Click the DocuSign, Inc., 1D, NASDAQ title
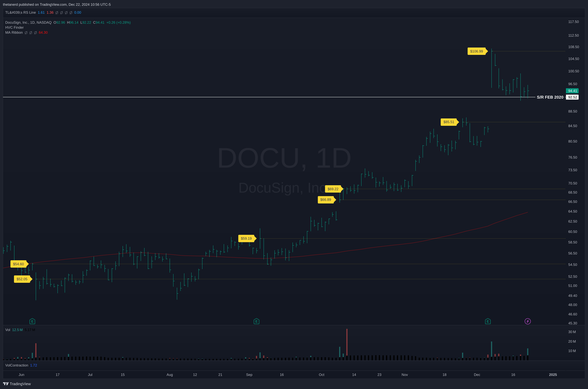Image resolution: width=588 pixels, height=389 pixels. point(28,22)
